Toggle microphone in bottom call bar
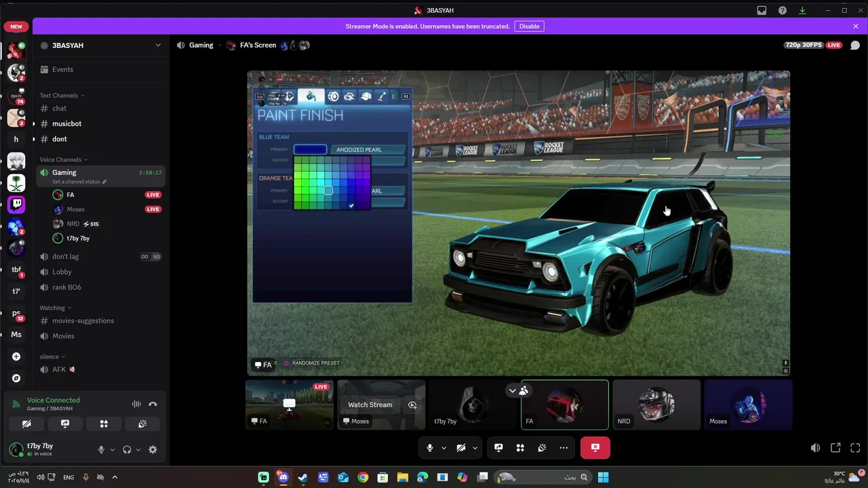The width and height of the screenshot is (868, 488). (429, 447)
